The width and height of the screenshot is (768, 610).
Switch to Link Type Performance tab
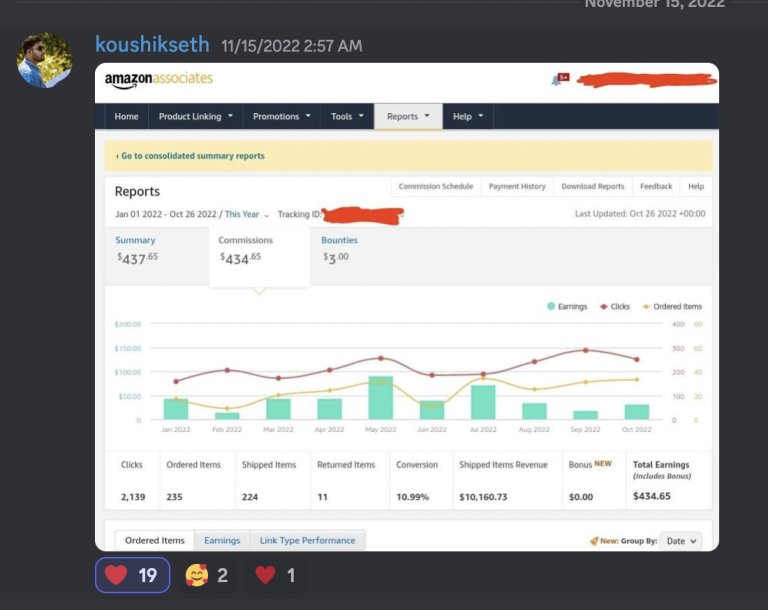coord(307,541)
